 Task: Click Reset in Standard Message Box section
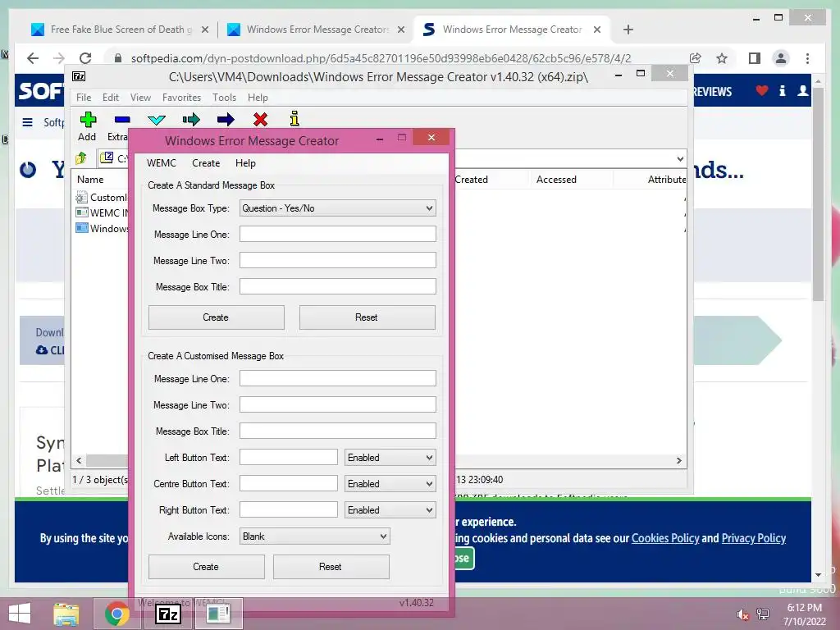coord(367,317)
